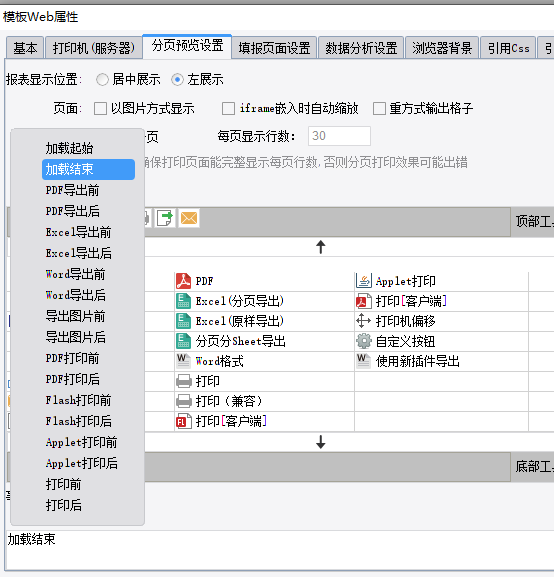Click the 底部工具栏 header label
Viewport: 554px width, 577px height.
click(x=534, y=467)
